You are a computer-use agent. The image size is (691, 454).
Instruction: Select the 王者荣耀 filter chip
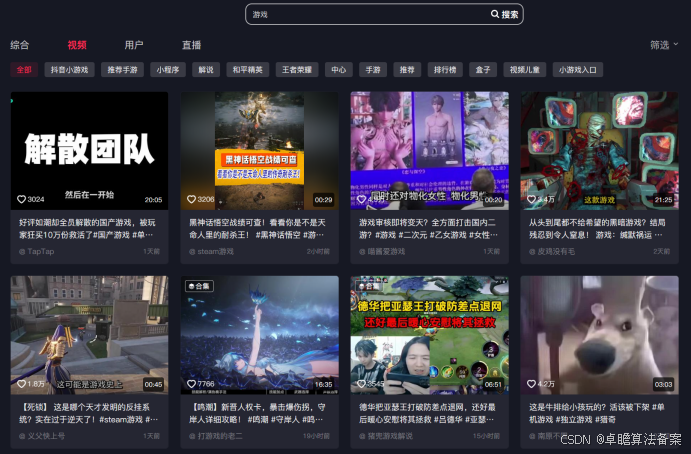(x=297, y=70)
